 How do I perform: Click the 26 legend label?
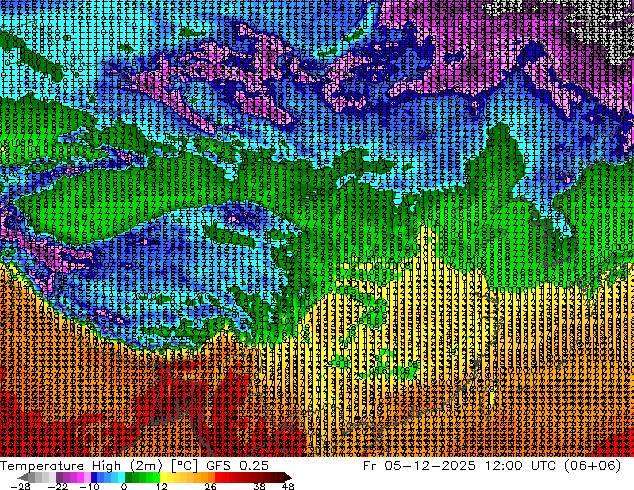[210, 486]
